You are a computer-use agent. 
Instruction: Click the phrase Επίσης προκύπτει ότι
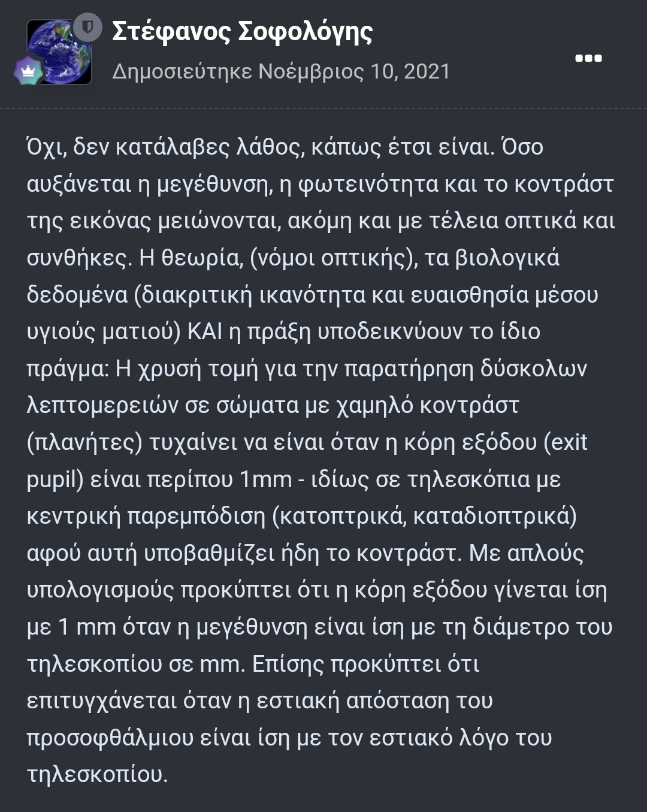(366, 664)
